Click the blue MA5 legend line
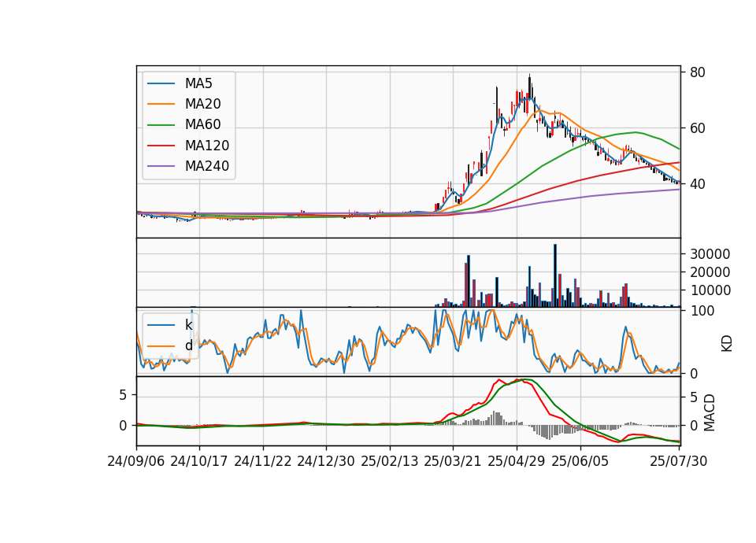The height and width of the screenshot is (543, 756). click(161, 84)
